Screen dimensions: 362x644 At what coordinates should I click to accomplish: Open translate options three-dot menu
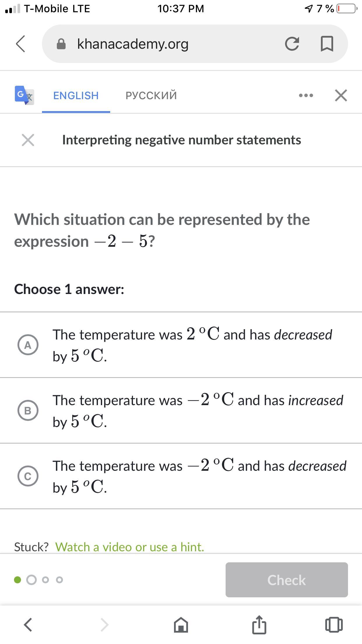click(306, 95)
